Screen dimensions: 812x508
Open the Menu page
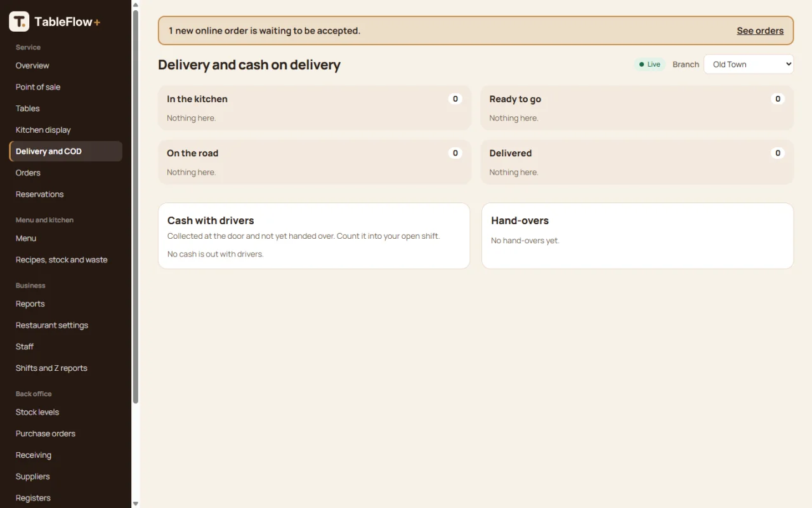coord(65,238)
